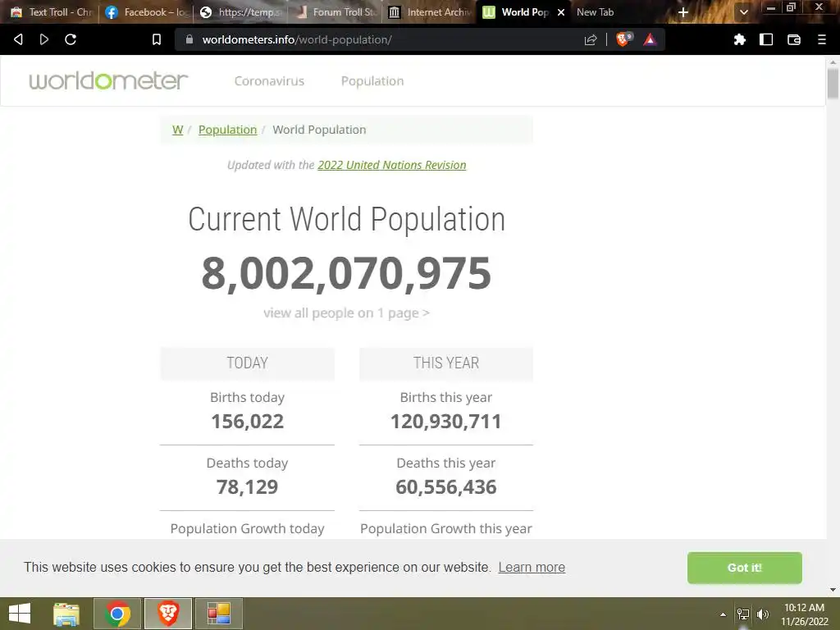
Task: Click the worldometer logo
Action: (x=108, y=80)
